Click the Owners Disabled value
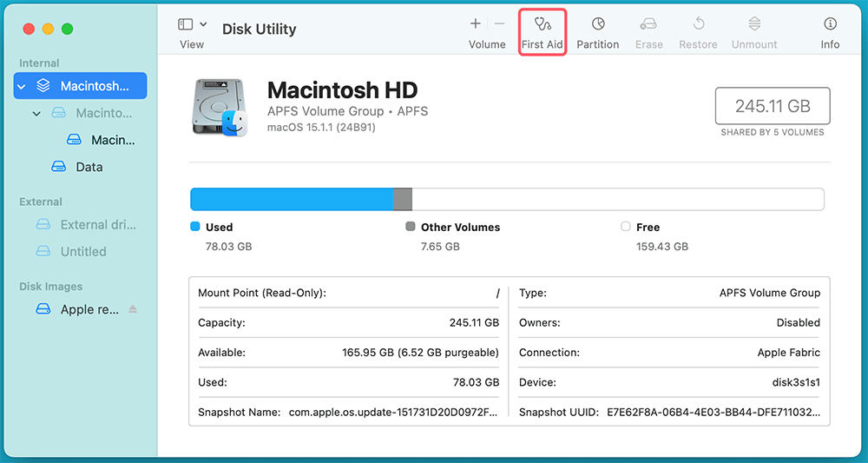Image resolution: width=868 pixels, height=463 pixels. pyautogui.click(x=799, y=323)
